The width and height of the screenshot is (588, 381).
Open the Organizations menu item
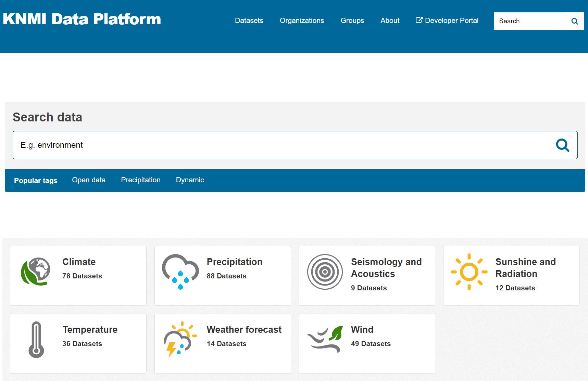[302, 21]
